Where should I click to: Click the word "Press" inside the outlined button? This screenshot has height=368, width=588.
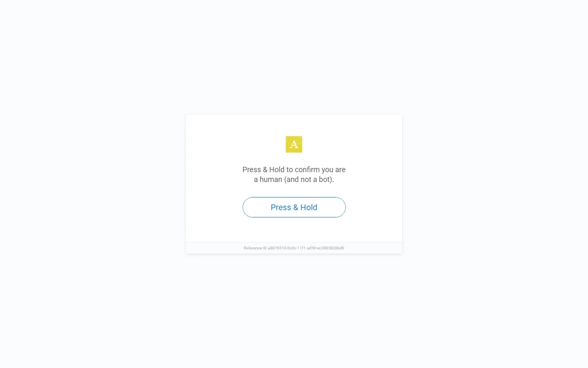coord(281,207)
